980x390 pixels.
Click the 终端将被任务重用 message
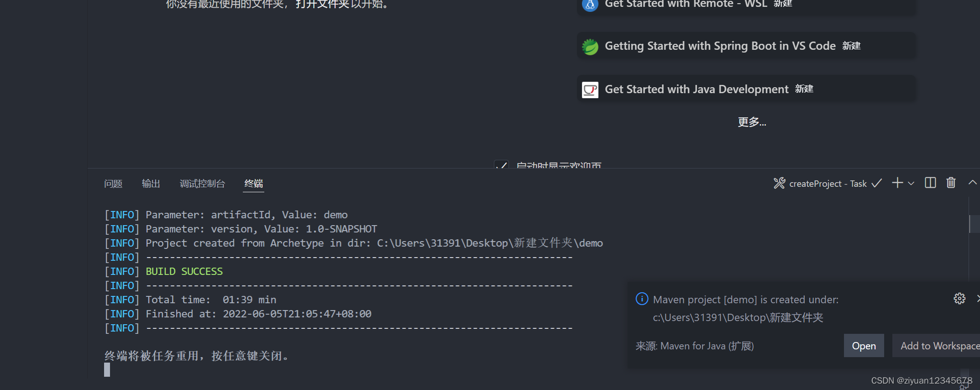tap(197, 356)
